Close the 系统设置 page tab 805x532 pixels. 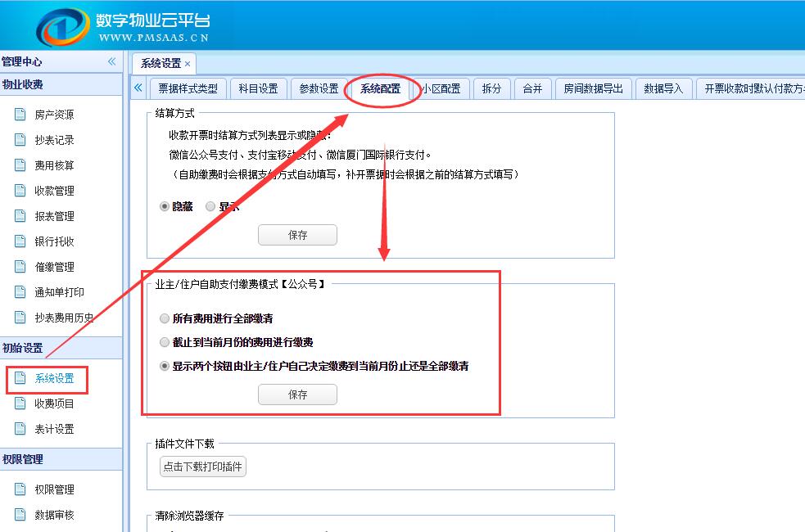188,64
